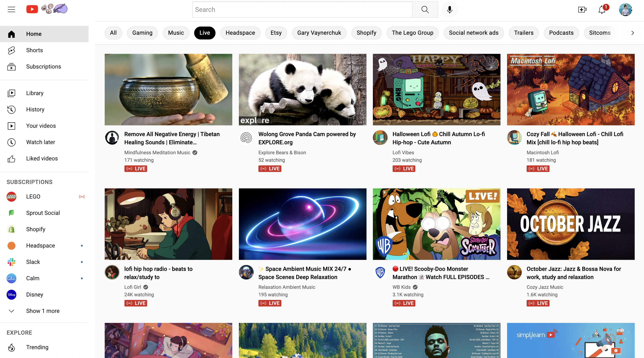
Task: Click the YouTube notifications bell icon
Action: pos(602,10)
